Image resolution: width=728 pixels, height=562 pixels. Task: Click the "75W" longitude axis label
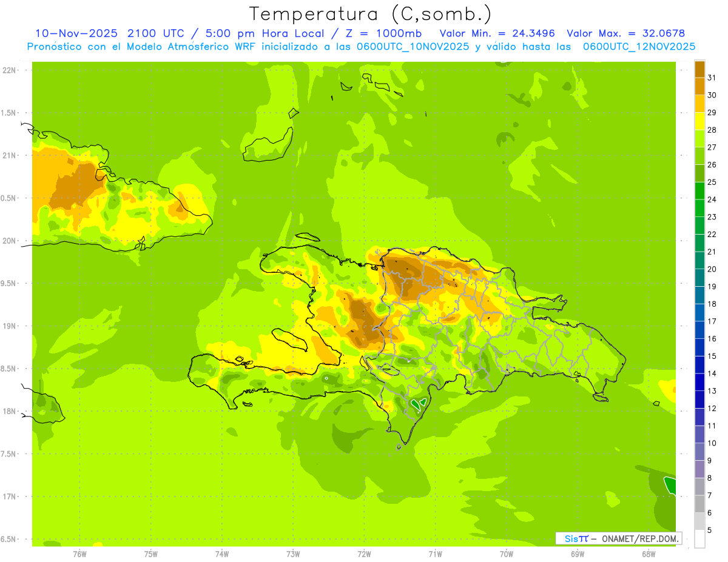click(151, 554)
